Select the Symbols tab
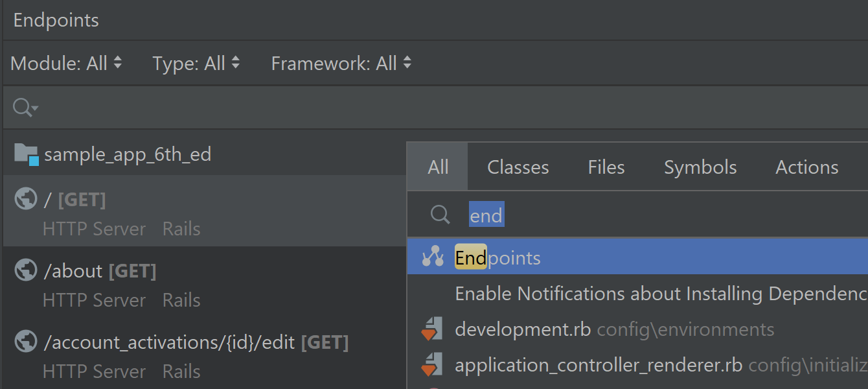The image size is (868, 389). click(700, 167)
